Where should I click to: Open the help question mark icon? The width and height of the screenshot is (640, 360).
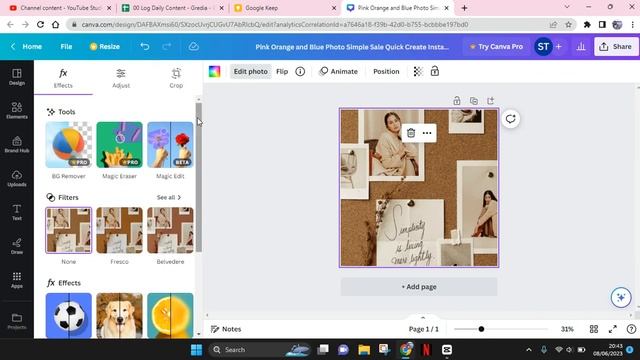click(x=631, y=329)
